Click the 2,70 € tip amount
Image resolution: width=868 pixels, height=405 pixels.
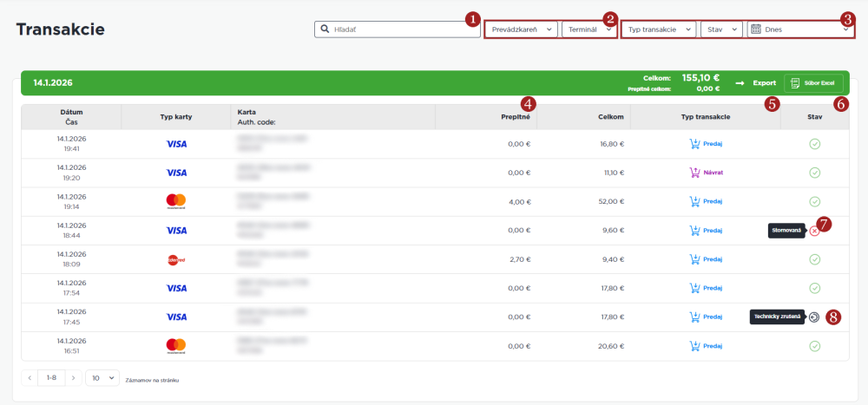(519, 259)
